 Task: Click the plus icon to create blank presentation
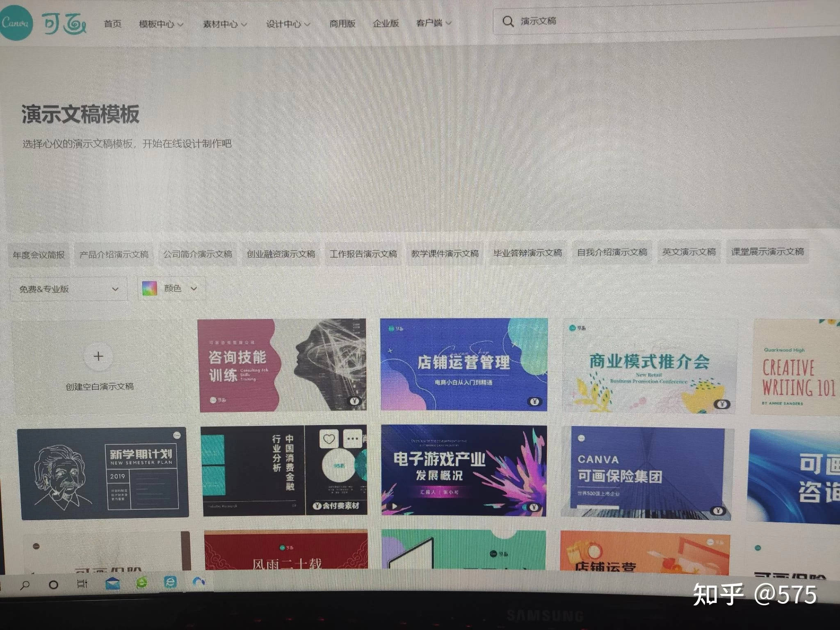(98, 356)
